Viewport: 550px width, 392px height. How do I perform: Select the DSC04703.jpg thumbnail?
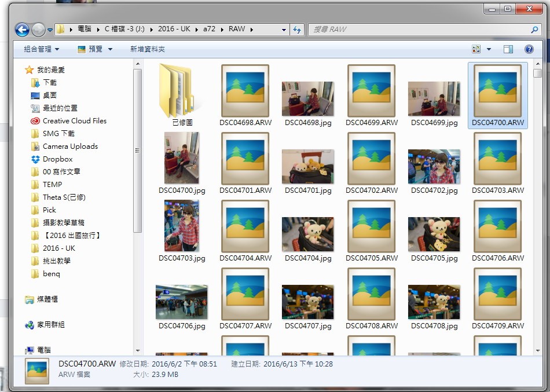click(x=182, y=226)
